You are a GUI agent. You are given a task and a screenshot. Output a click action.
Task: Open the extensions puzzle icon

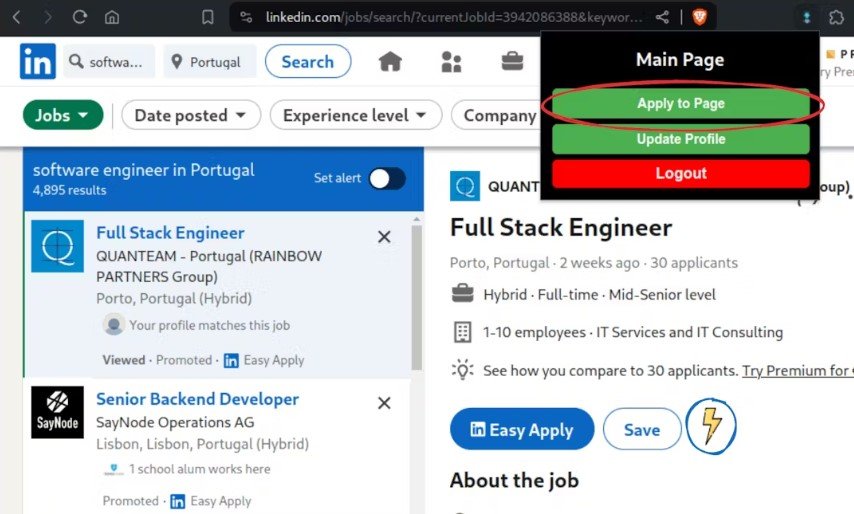[836, 17]
